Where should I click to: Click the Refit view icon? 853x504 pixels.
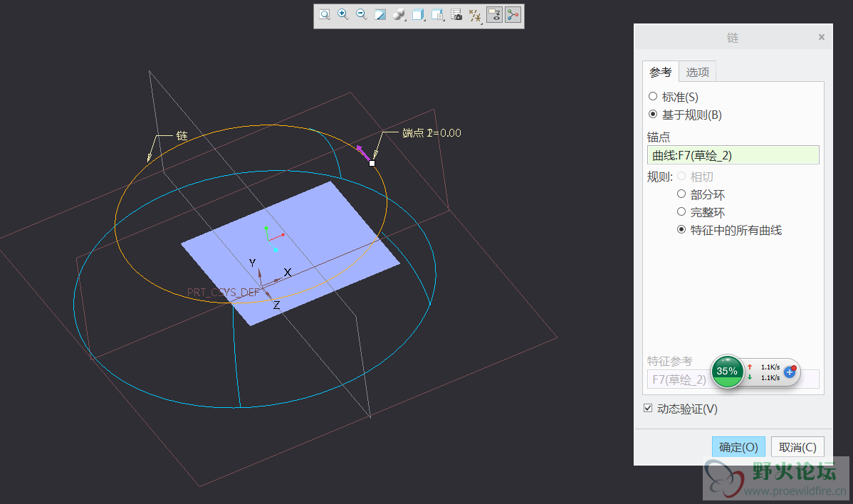point(325,15)
